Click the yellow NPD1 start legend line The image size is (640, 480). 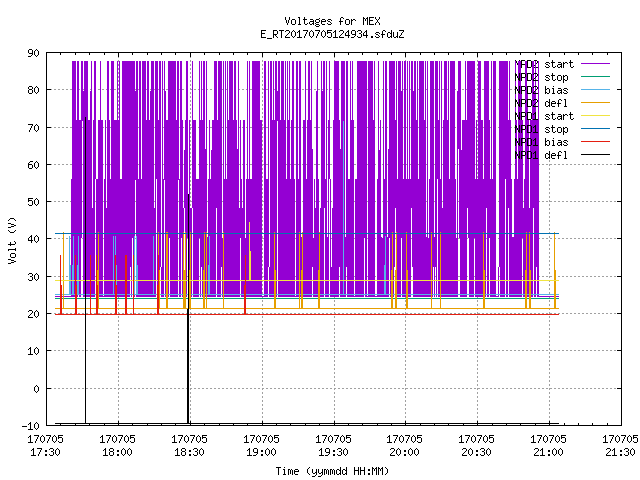coord(595,116)
